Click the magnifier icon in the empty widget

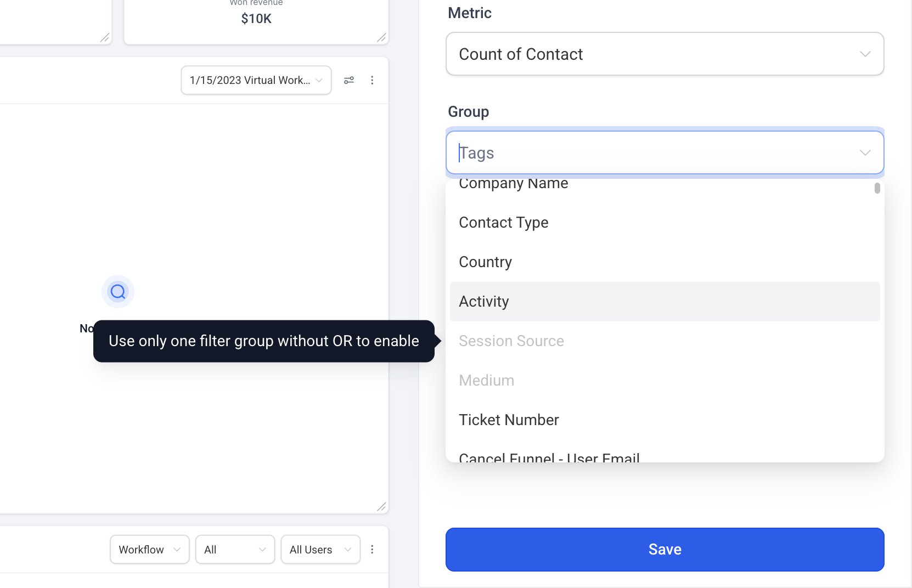point(118,291)
